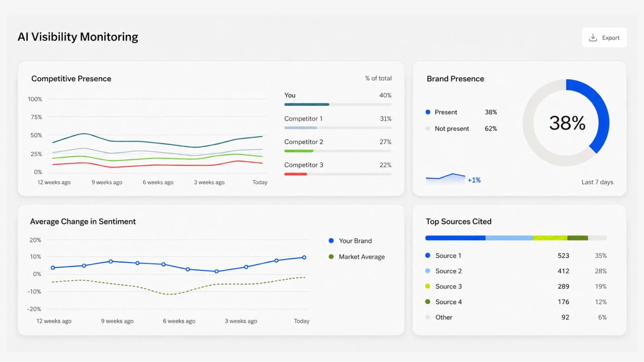Click the '62%' Not present value
The image size is (644, 362).
click(491, 129)
